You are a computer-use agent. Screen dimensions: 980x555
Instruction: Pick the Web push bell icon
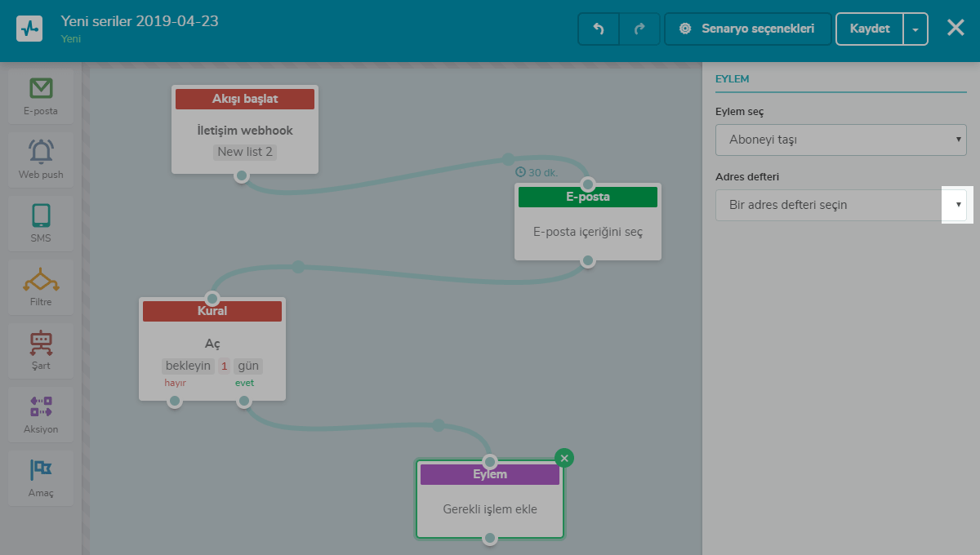click(x=41, y=152)
